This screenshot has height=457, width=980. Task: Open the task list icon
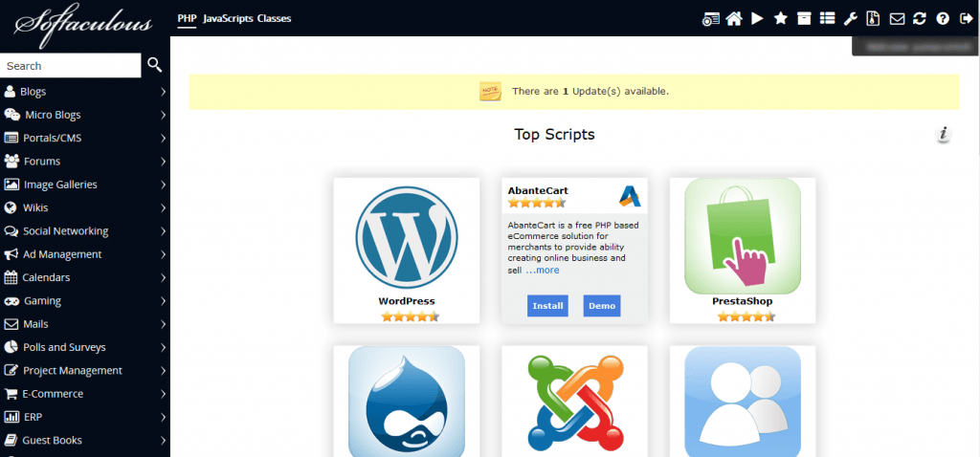coord(828,19)
